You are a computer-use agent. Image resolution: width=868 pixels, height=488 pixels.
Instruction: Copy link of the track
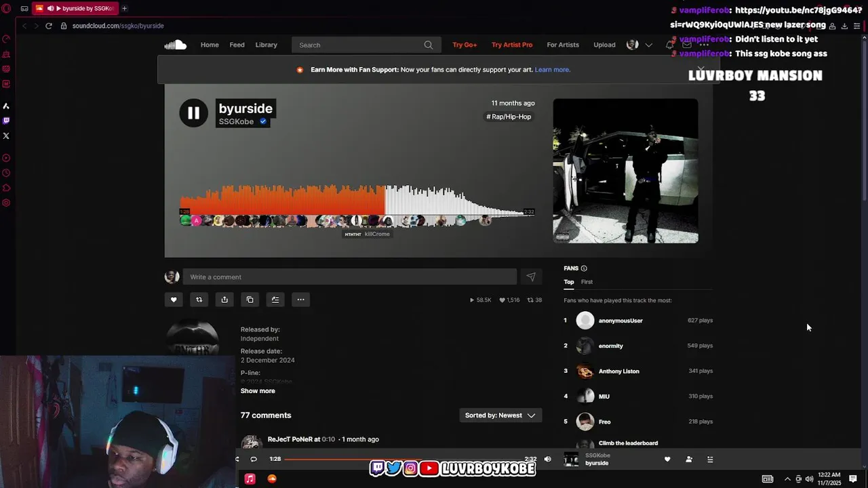(x=250, y=300)
